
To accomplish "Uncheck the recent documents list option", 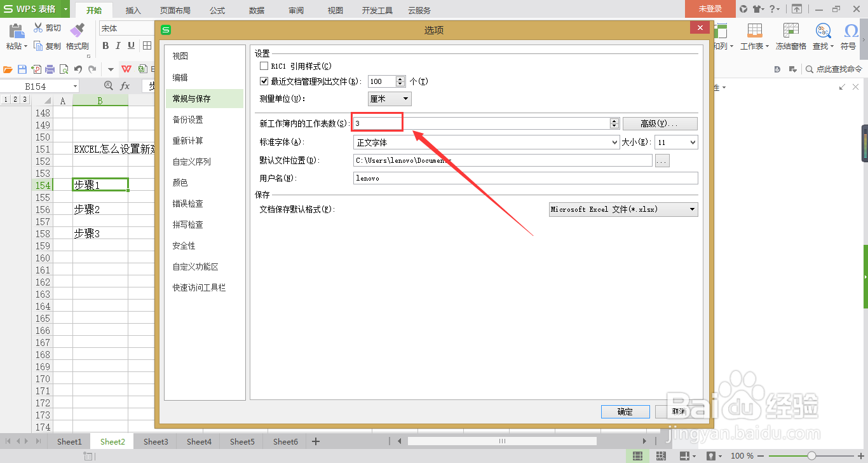I will (264, 81).
